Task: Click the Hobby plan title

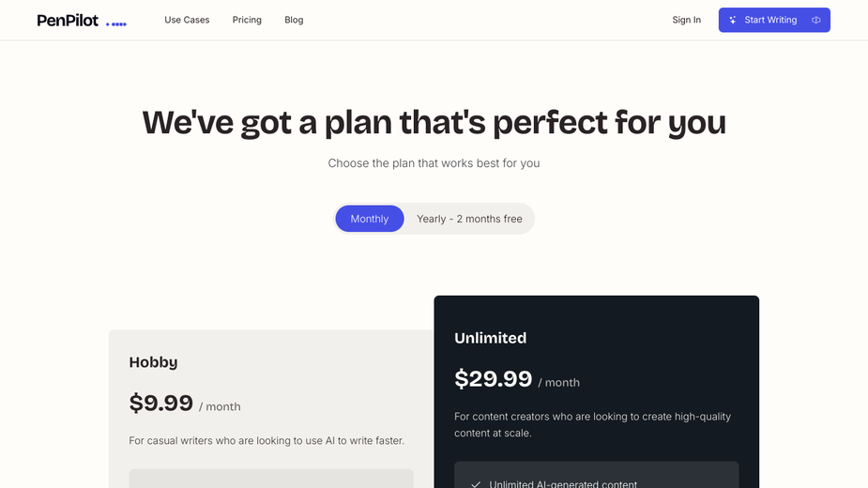Action: coord(153,362)
